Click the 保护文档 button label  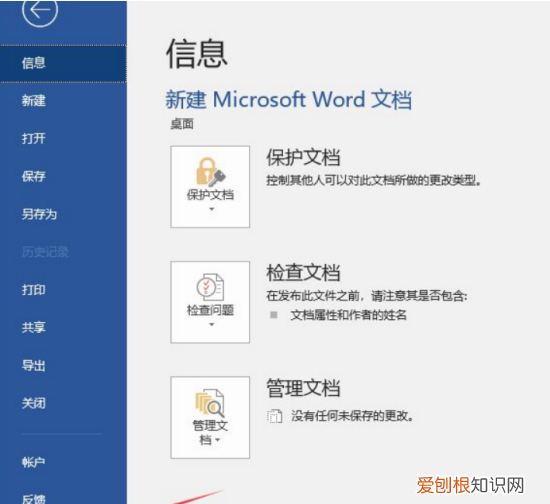[x=210, y=195]
